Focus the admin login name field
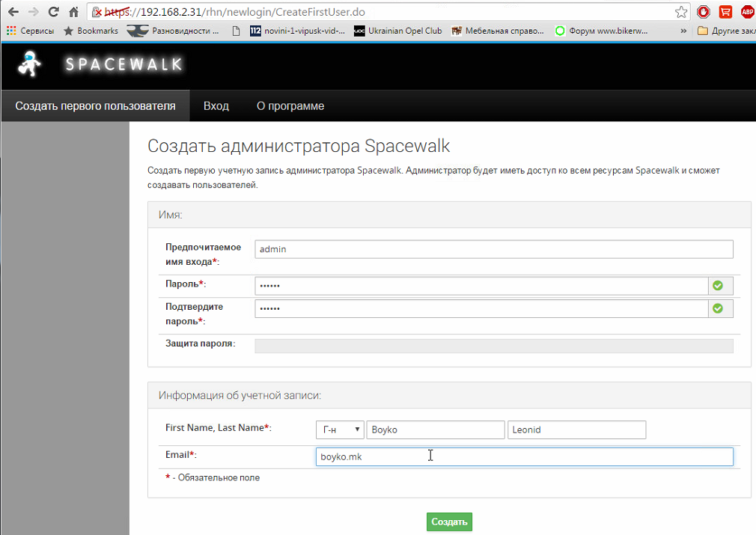The image size is (756, 535). tap(493, 249)
